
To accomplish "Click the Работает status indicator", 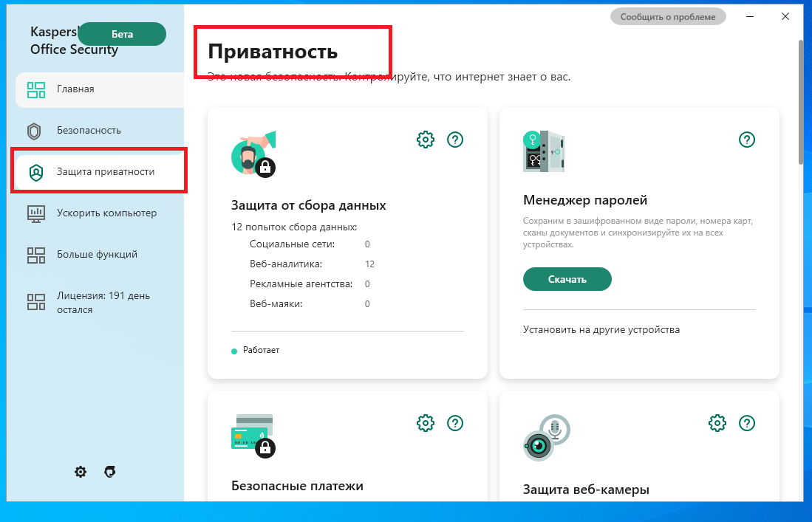I will pos(256,350).
